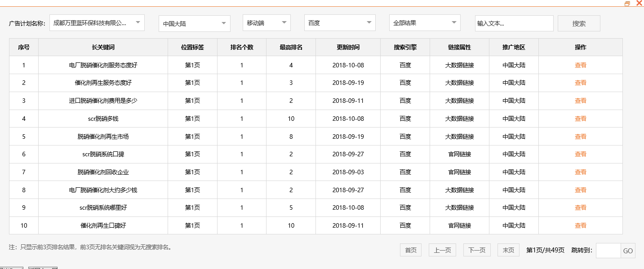Open 查看 for scr脱硝多钱

click(x=580, y=119)
